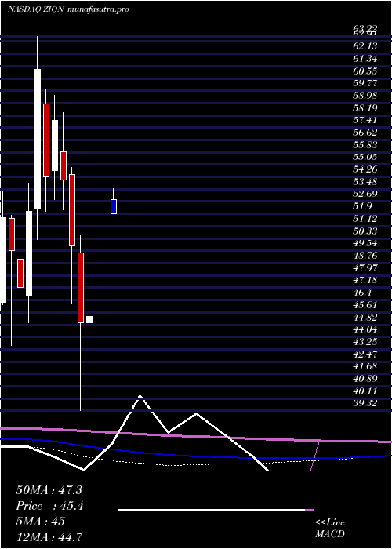Click the 52.69 price label
This screenshot has width=392, height=549.
click(x=365, y=194)
